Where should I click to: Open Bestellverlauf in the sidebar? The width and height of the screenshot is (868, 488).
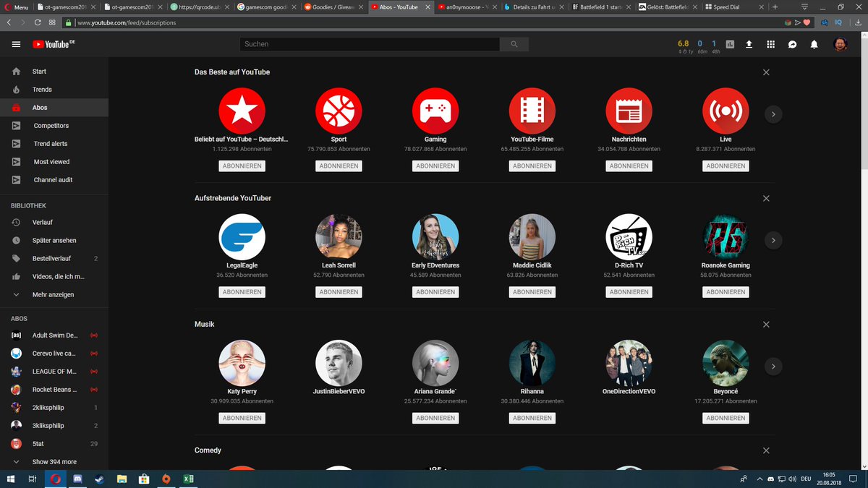(54, 259)
